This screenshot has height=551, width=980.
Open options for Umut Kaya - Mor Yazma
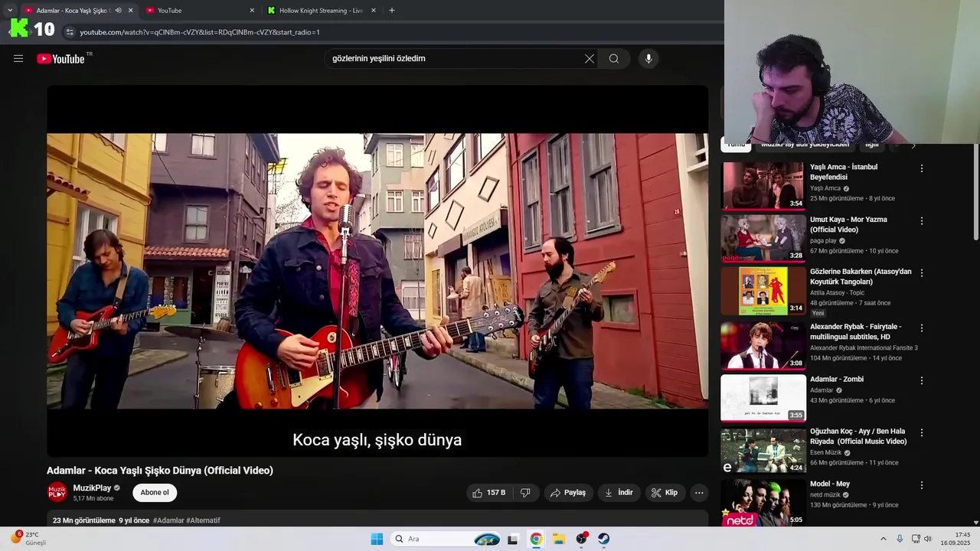922,221
